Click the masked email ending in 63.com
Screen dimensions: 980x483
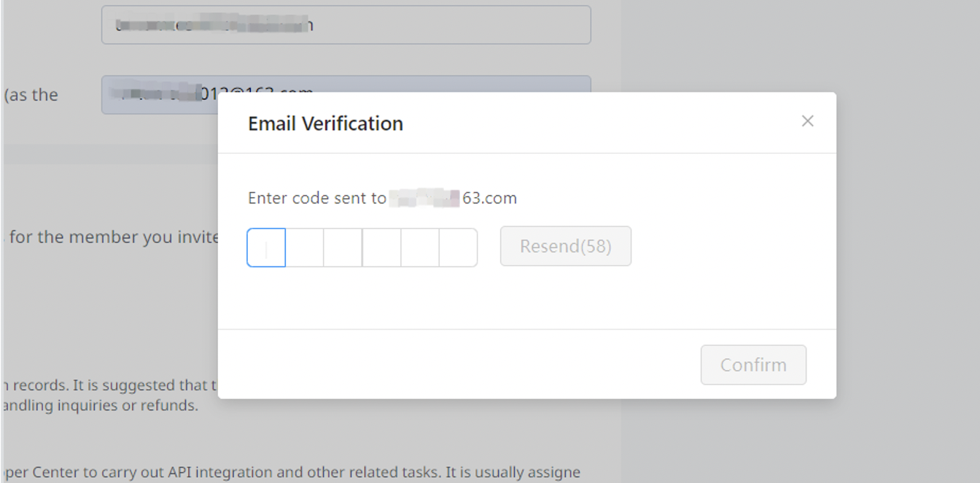pyautogui.click(x=454, y=198)
